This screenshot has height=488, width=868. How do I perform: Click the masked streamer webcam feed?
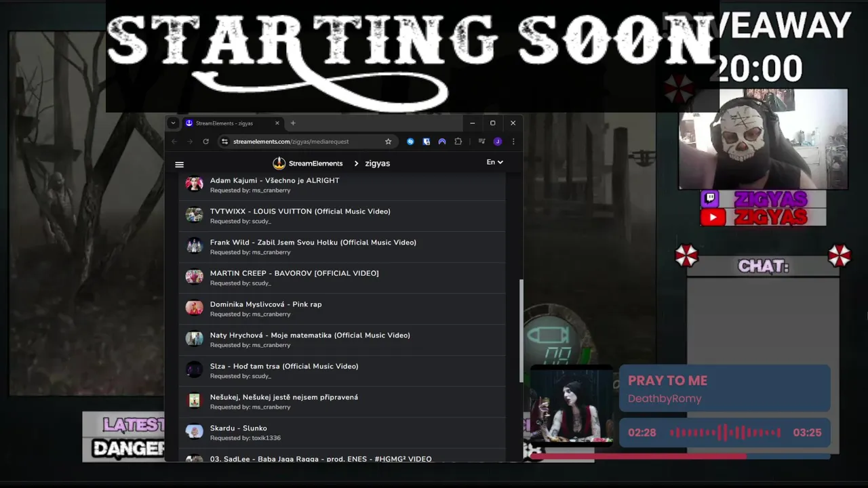763,140
